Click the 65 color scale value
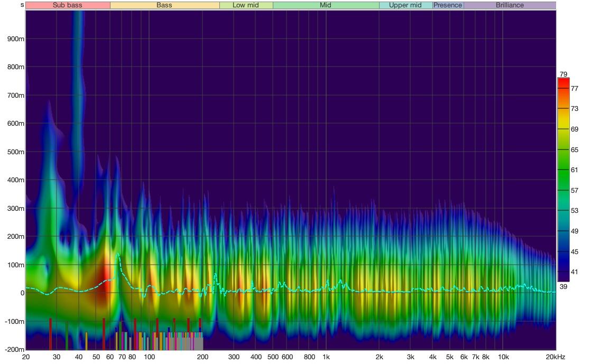The height and width of the screenshot is (364, 591). point(575,150)
